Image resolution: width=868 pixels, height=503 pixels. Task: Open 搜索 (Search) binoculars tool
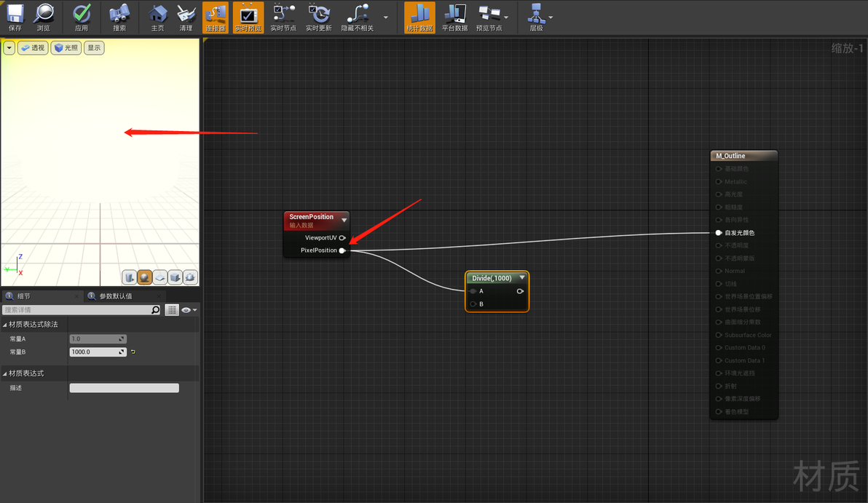pyautogui.click(x=119, y=17)
